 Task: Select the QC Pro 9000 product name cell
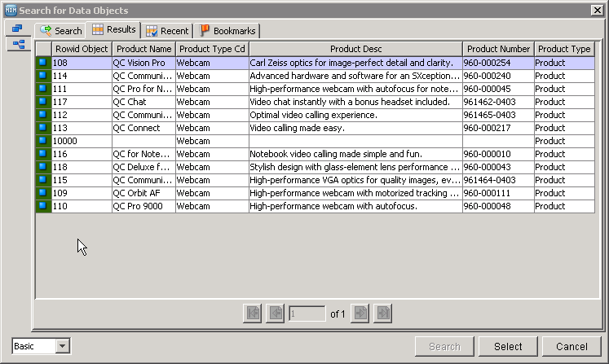click(143, 207)
